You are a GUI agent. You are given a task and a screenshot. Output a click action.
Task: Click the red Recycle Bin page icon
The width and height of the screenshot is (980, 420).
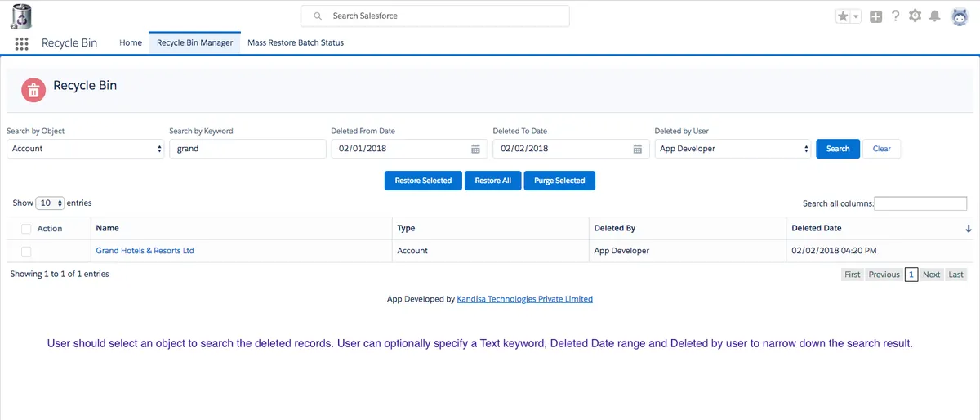pyautogui.click(x=33, y=90)
